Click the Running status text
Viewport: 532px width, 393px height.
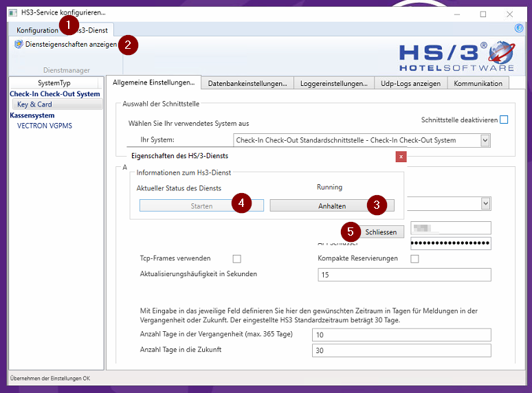click(x=329, y=187)
